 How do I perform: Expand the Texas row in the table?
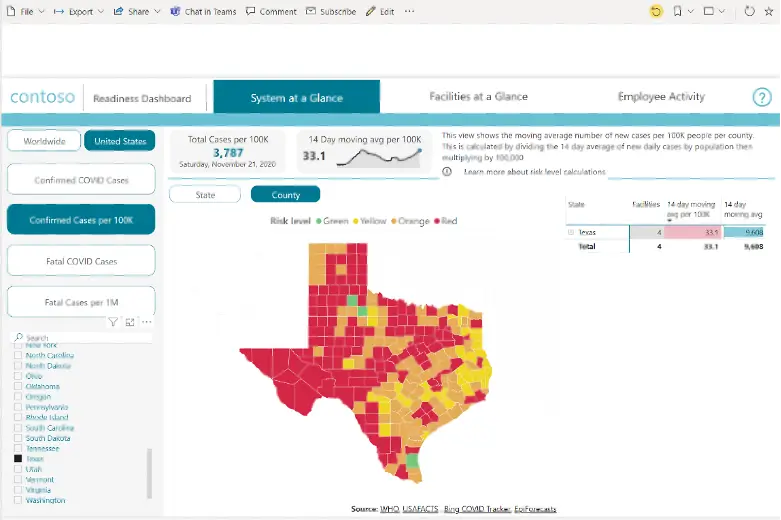(572, 232)
